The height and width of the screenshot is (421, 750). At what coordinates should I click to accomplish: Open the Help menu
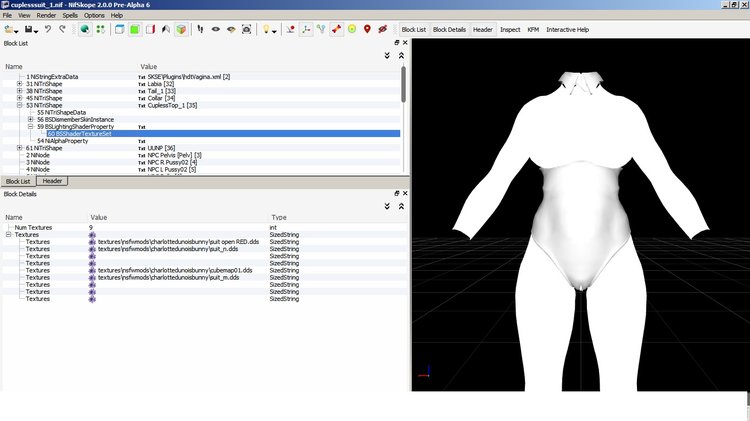pos(117,15)
